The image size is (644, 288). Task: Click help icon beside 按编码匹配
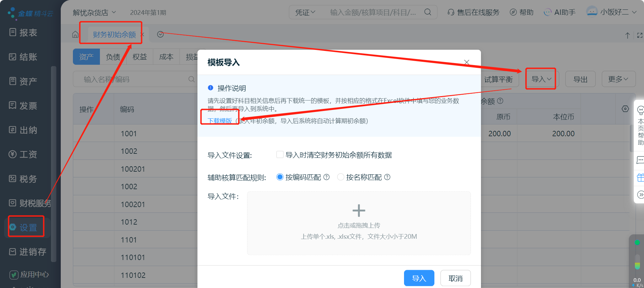coord(326,177)
